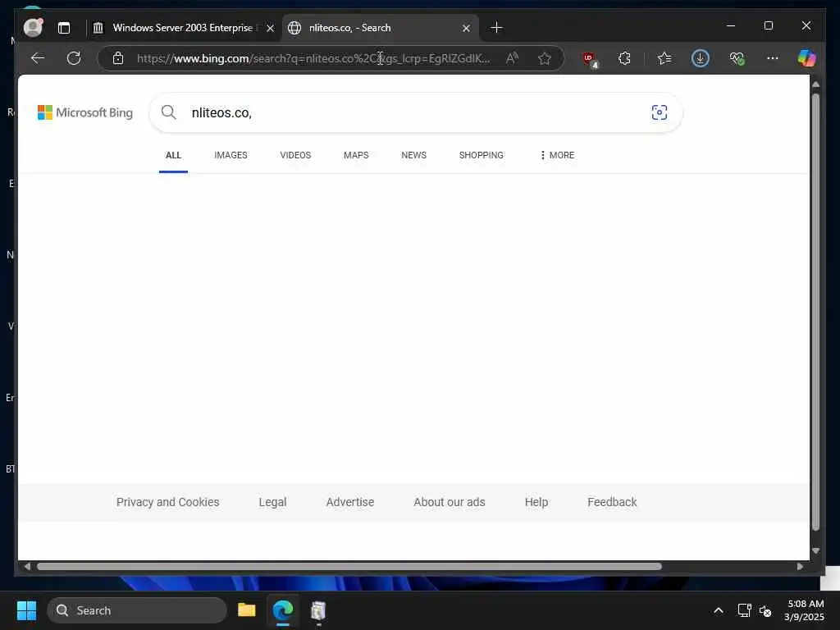Switch to NEWS results
The image size is (840, 630).
[413, 155]
